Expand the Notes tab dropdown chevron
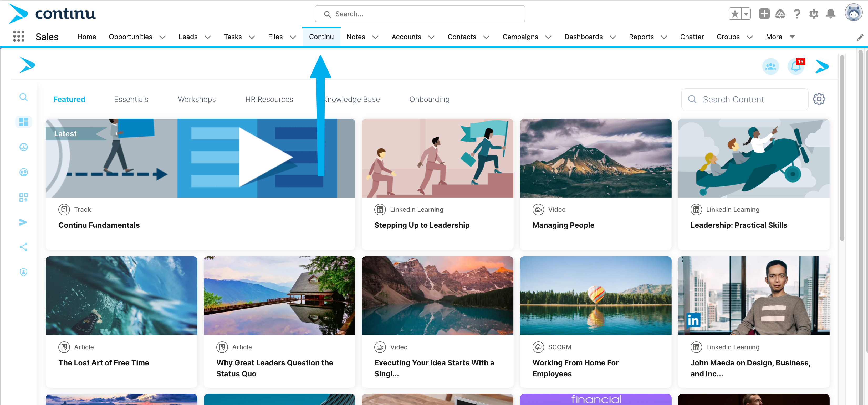Viewport: 868px width, 405px height. 375,37
